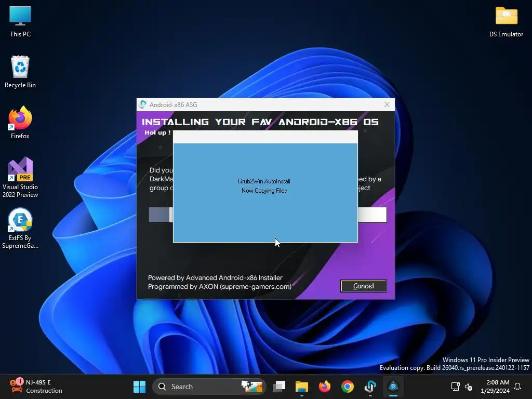Open NJ-495 E Construction traffic widget
This screenshot has height=399, width=532.
coord(36,387)
